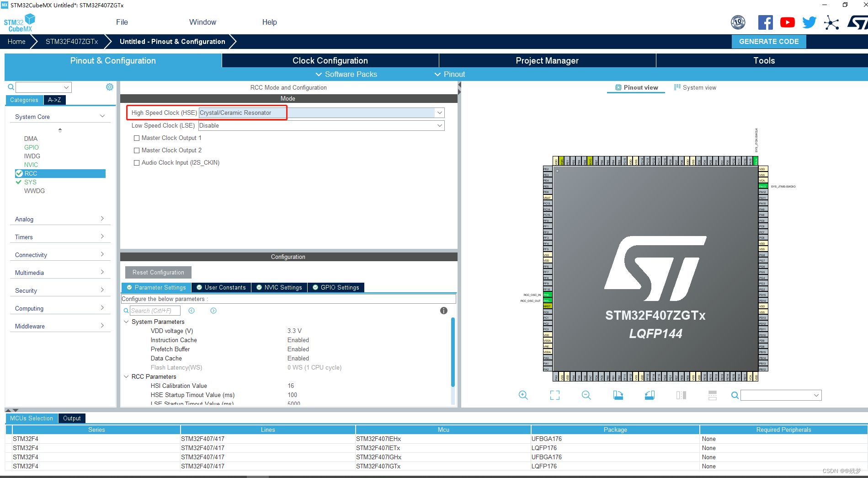Open the ST YouTube channel icon

tap(787, 22)
